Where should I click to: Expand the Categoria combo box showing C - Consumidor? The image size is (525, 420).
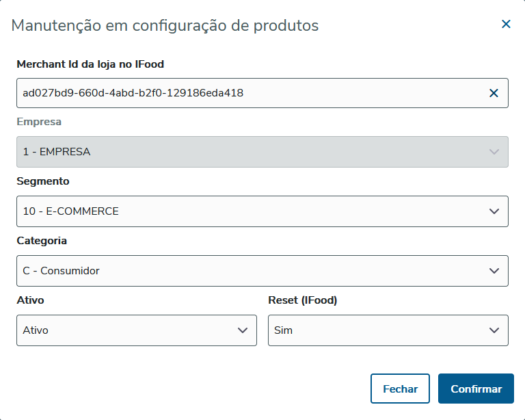point(253,271)
